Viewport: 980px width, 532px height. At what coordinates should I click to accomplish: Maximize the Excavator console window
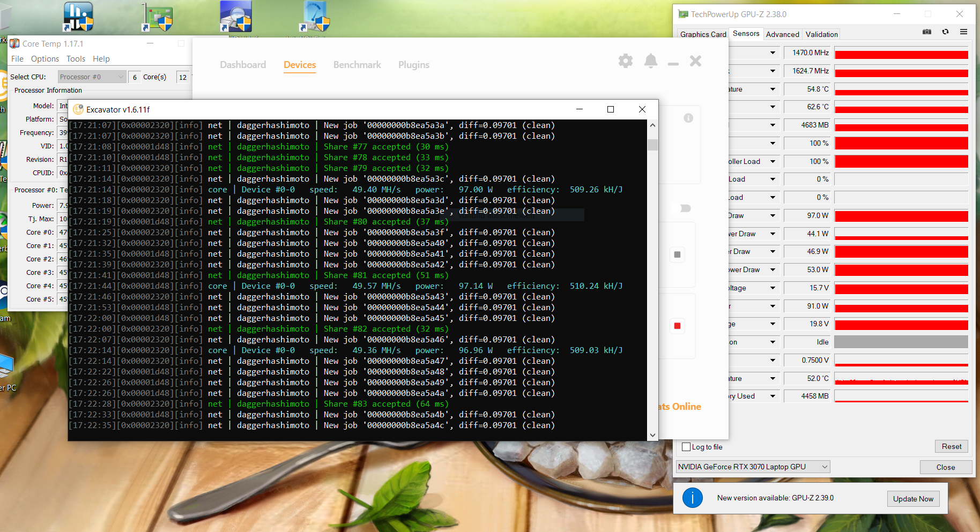[610, 109]
